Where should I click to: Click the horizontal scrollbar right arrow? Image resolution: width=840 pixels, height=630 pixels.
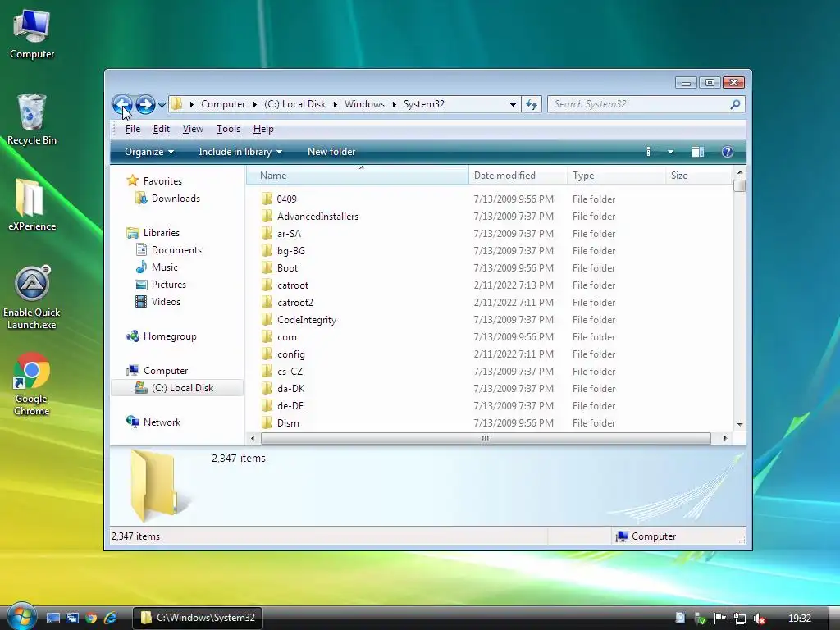click(x=725, y=438)
